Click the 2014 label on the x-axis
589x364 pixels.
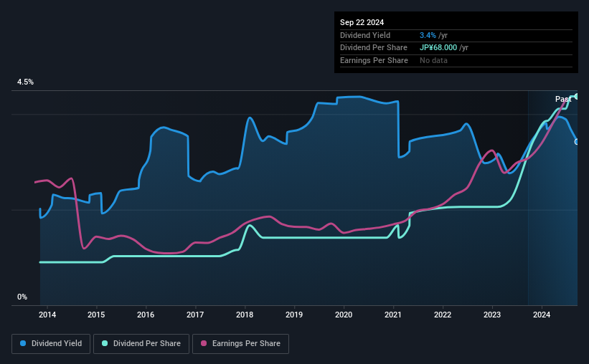click(x=47, y=315)
